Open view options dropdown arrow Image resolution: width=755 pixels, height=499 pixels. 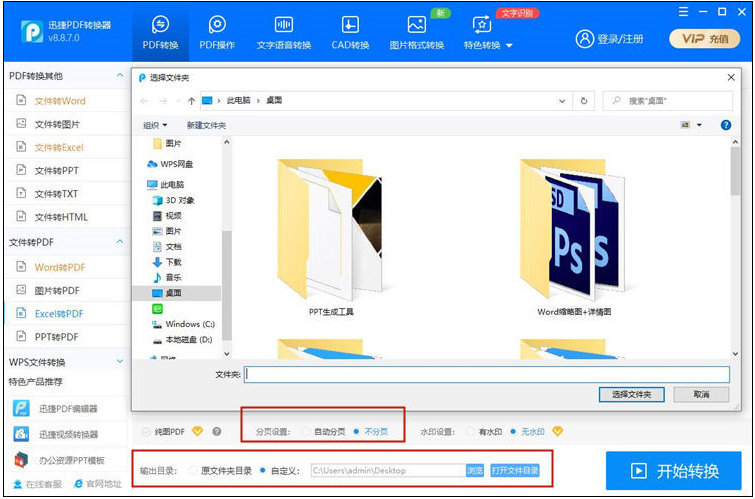coord(699,125)
